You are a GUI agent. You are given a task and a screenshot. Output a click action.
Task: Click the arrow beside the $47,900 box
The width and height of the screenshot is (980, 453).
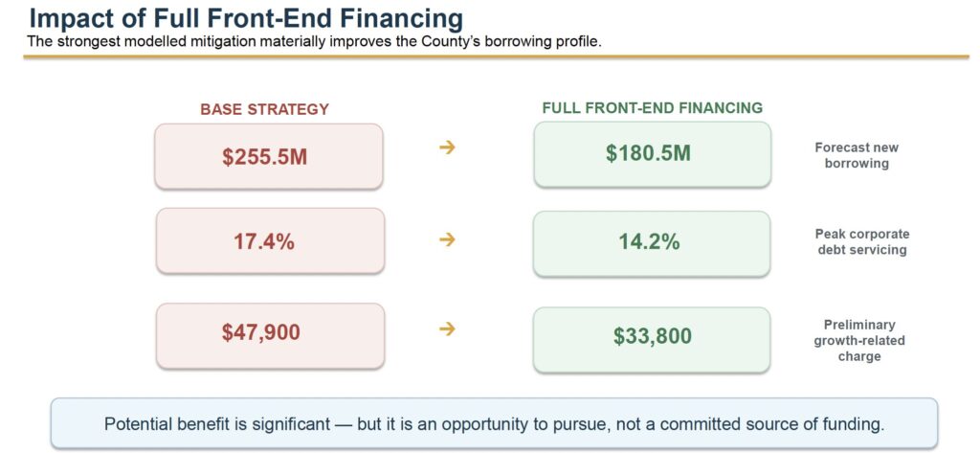[447, 329]
